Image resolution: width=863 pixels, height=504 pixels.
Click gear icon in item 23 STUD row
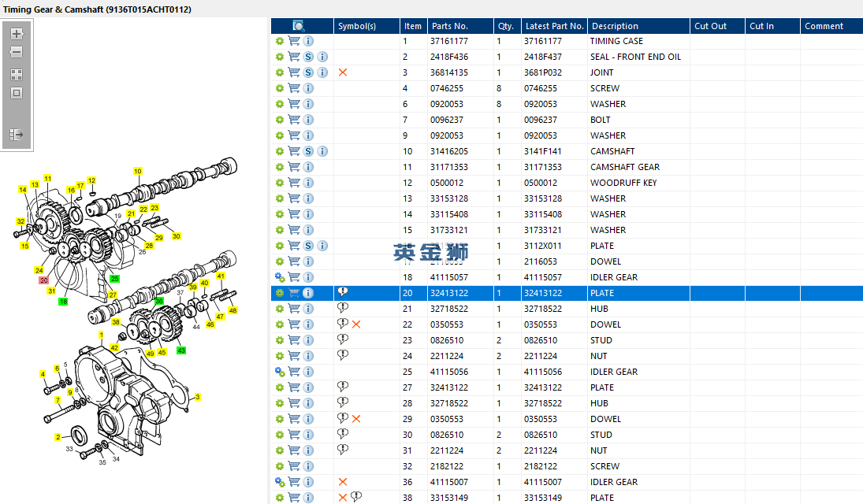point(280,340)
